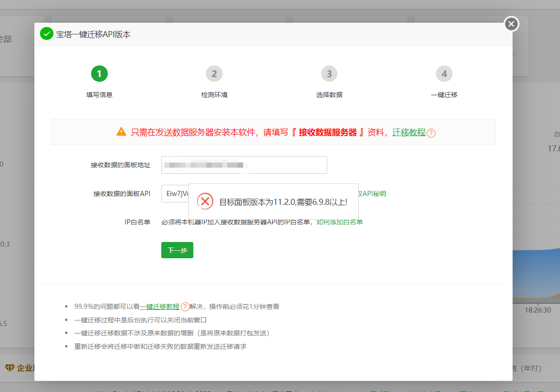The image size is (560, 392).
Task: Close the migration dialog with the X button
Action: tap(511, 24)
